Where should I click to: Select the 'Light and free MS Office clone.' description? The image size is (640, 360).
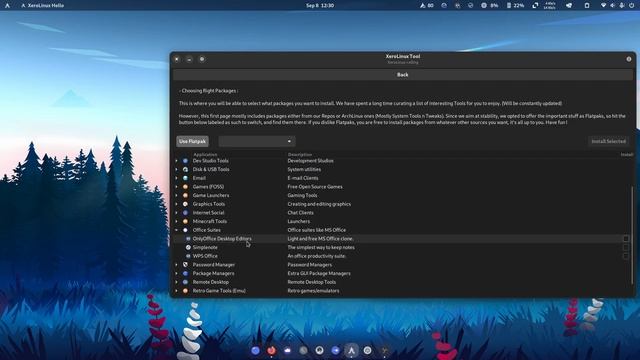[320, 239]
